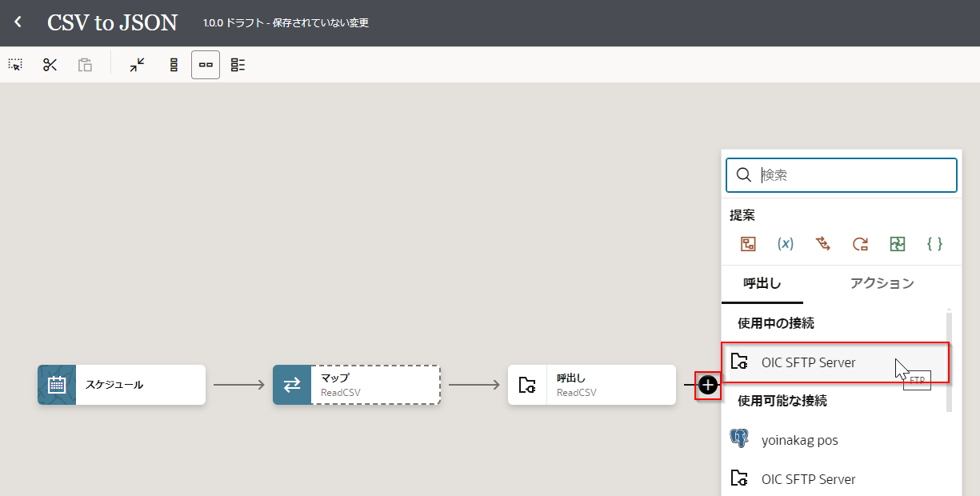The height and width of the screenshot is (496, 980).
Task: Select the (x) assign variable suggestion
Action: pyautogui.click(x=785, y=244)
